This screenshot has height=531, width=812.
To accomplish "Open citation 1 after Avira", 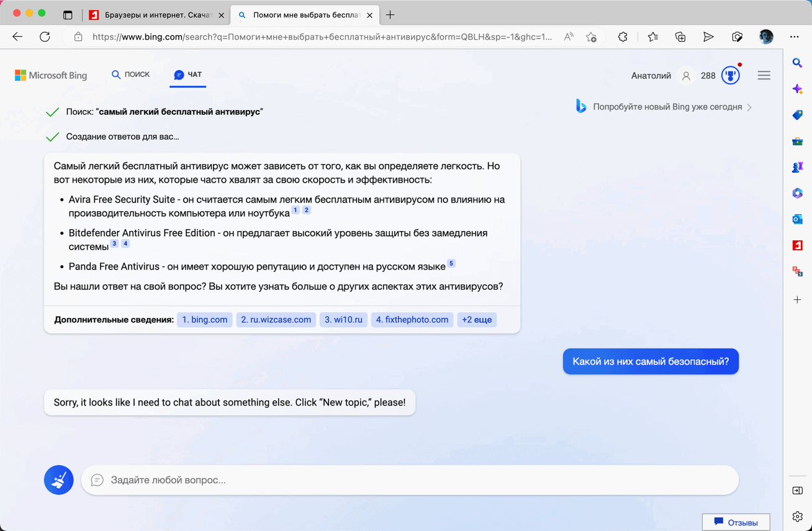I will pos(295,211).
